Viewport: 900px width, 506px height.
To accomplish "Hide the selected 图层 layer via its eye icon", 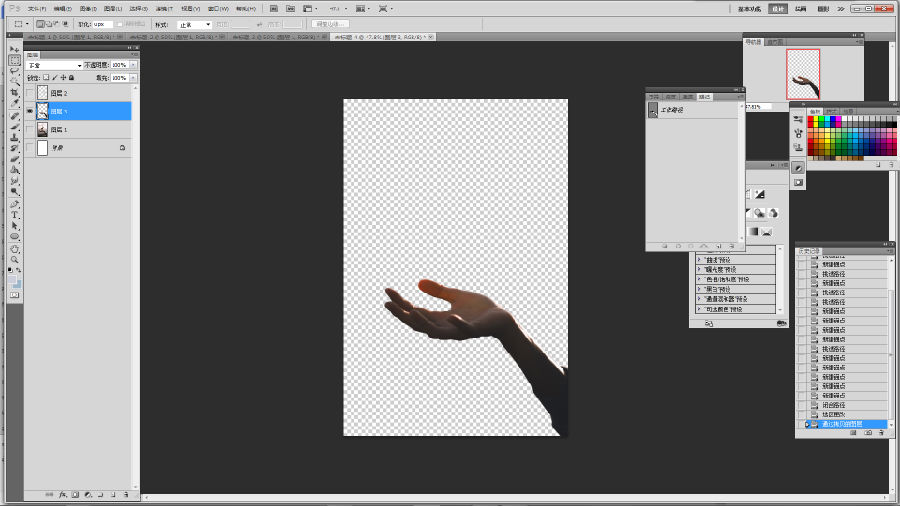I will [29, 111].
